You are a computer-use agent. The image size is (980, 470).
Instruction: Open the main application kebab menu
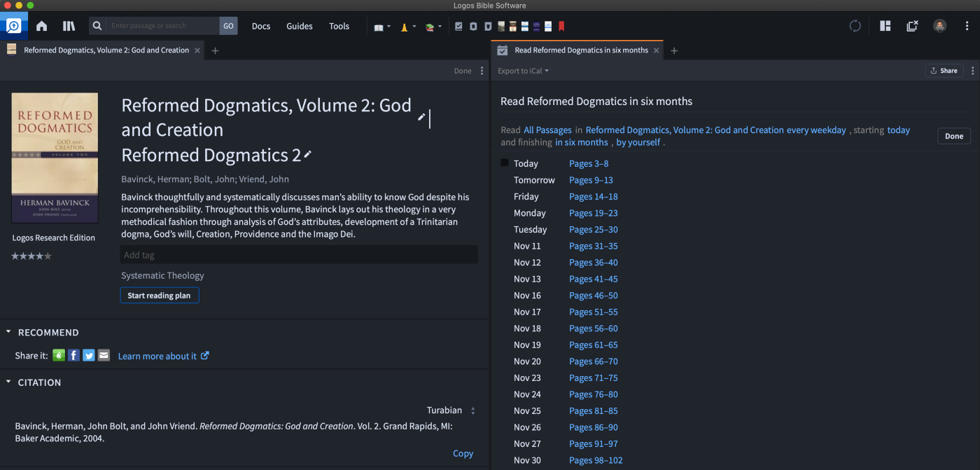pyautogui.click(x=967, y=26)
